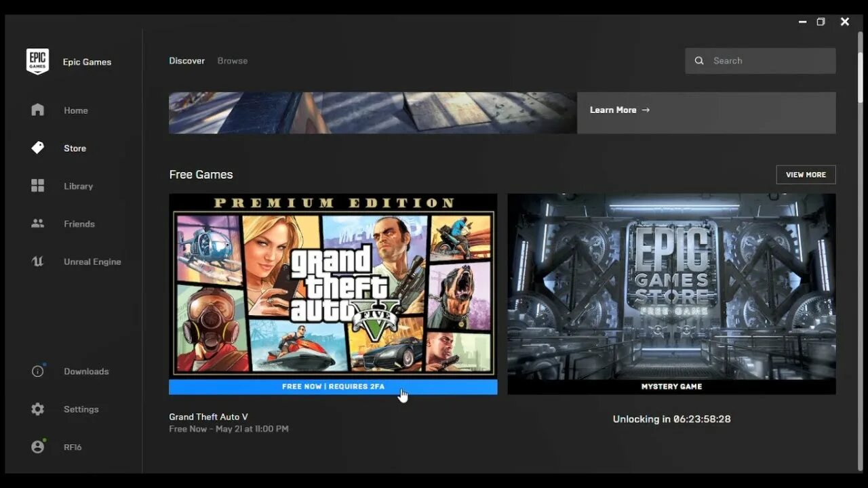Click the Epic Games shield logo
This screenshot has height=488, width=868.
click(37, 61)
